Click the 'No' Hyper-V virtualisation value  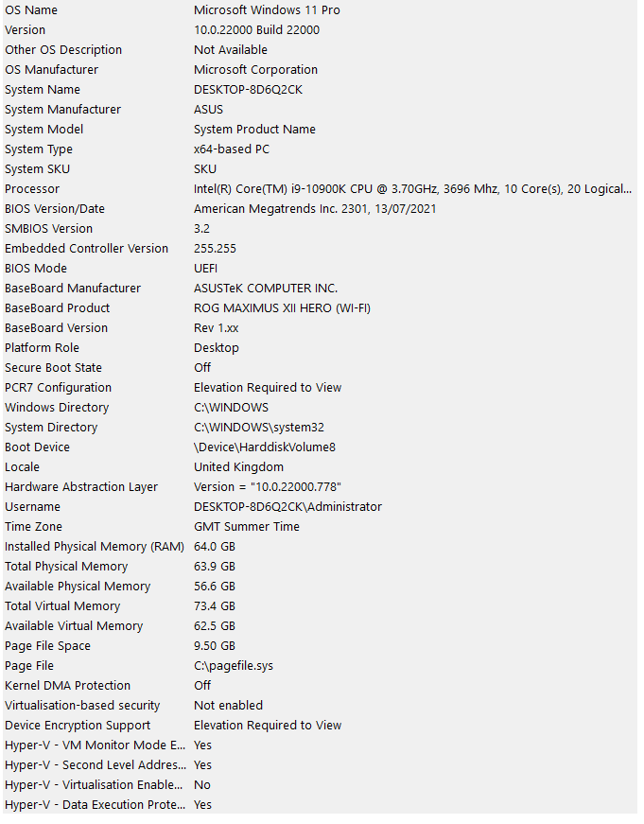point(202,785)
